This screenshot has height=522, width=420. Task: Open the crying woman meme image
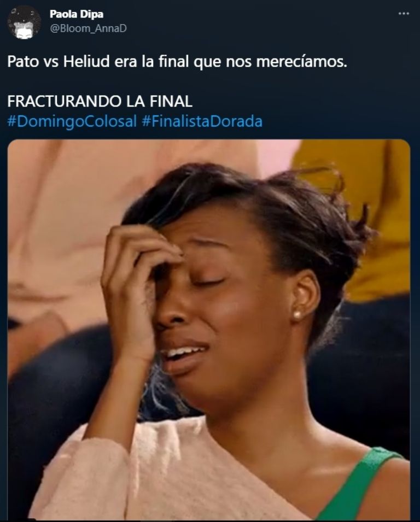(209, 330)
